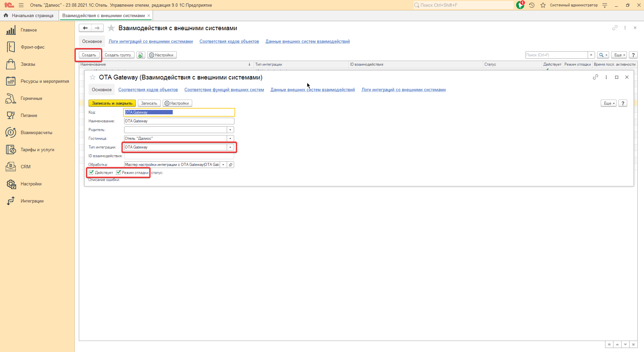Open the hamburger functions menu
Viewport: 644px width, 352px height.
(x=21, y=5)
